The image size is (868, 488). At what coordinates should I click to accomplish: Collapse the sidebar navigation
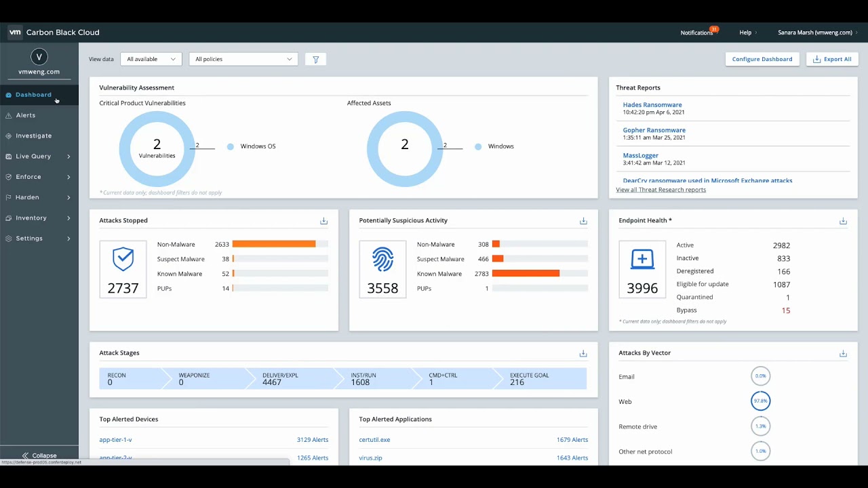(39, 455)
